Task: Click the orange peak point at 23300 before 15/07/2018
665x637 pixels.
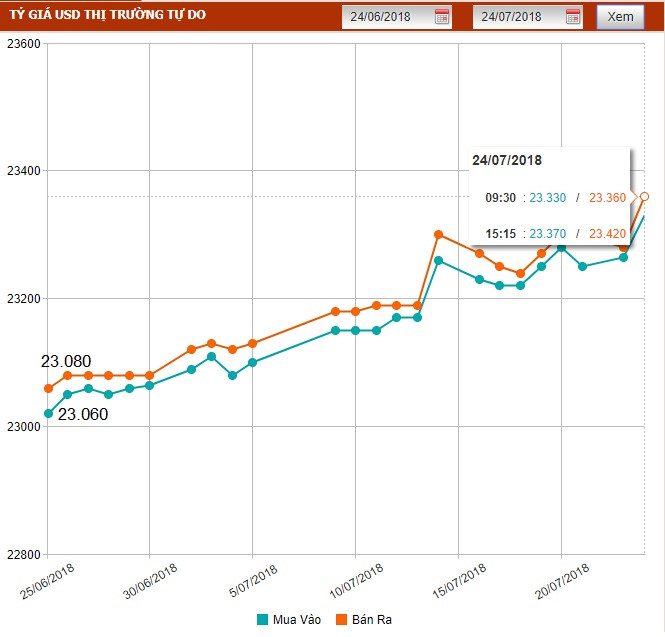Action: click(x=438, y=234)
